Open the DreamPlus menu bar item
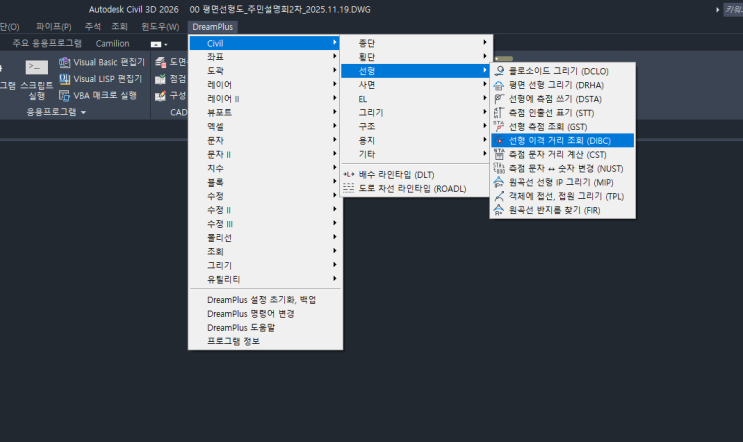This screenshot has height=442, width=743. click(x=212, y=27)
